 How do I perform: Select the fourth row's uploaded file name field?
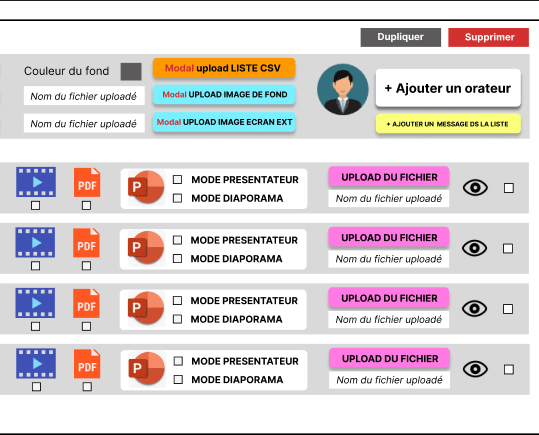tap(389, 380)
